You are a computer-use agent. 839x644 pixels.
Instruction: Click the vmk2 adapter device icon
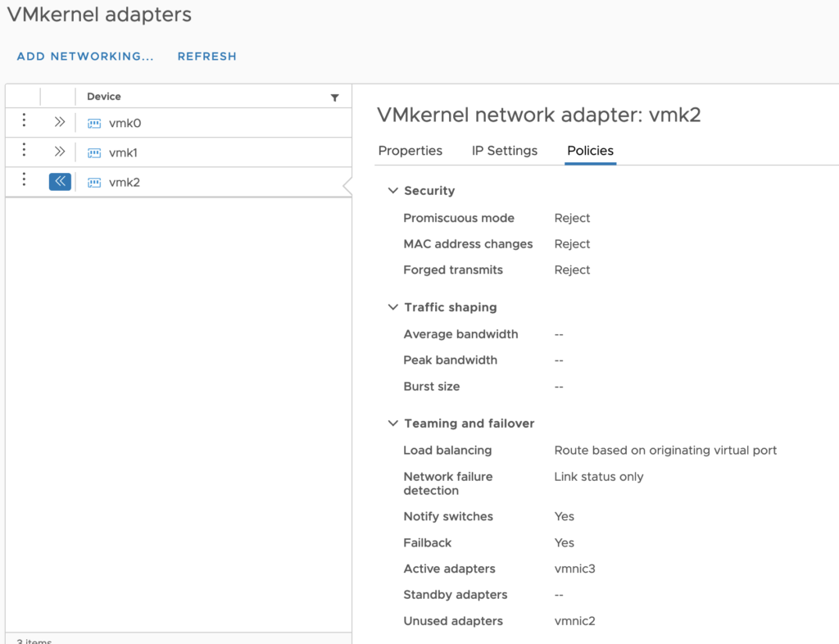(94, 183)
